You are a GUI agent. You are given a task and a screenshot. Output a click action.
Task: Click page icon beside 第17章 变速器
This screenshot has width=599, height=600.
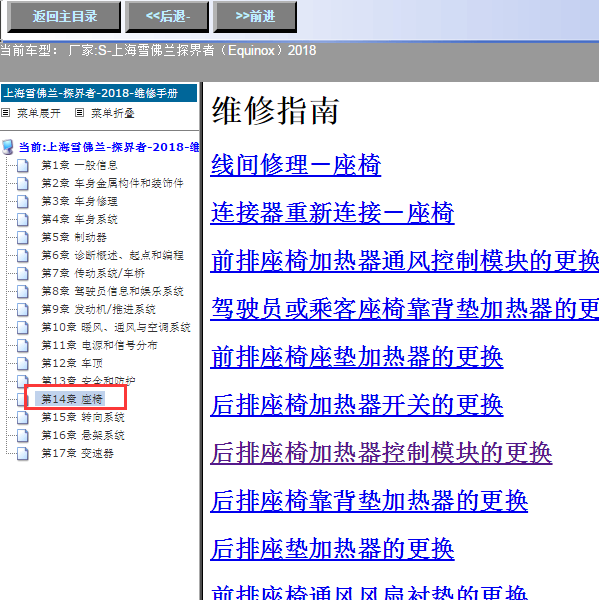pos(23,454)
